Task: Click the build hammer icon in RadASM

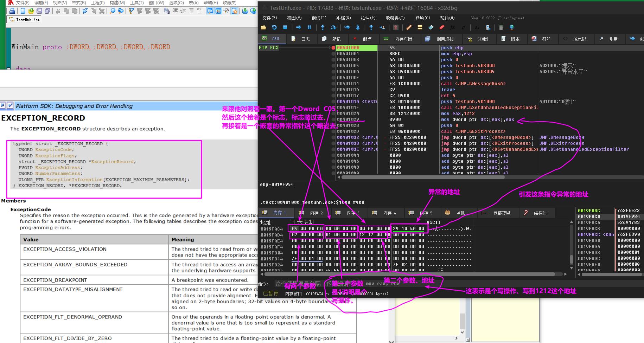Action: tap(227, 11)
